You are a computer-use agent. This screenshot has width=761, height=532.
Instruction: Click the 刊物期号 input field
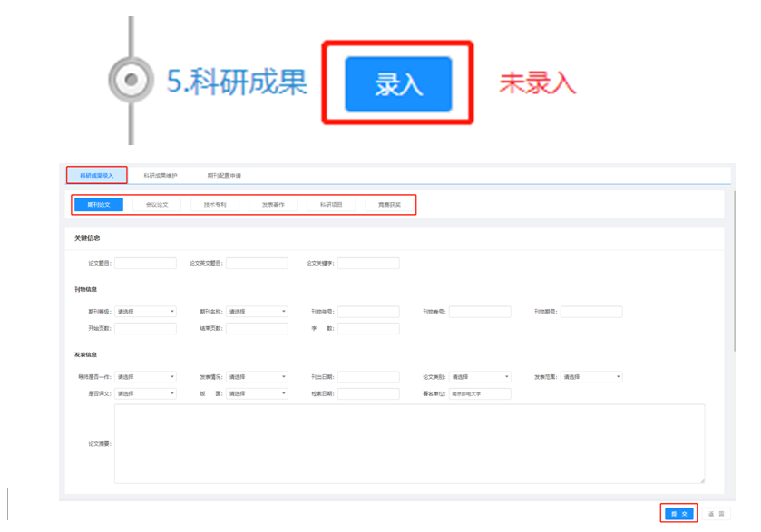(x=591, y=312)
